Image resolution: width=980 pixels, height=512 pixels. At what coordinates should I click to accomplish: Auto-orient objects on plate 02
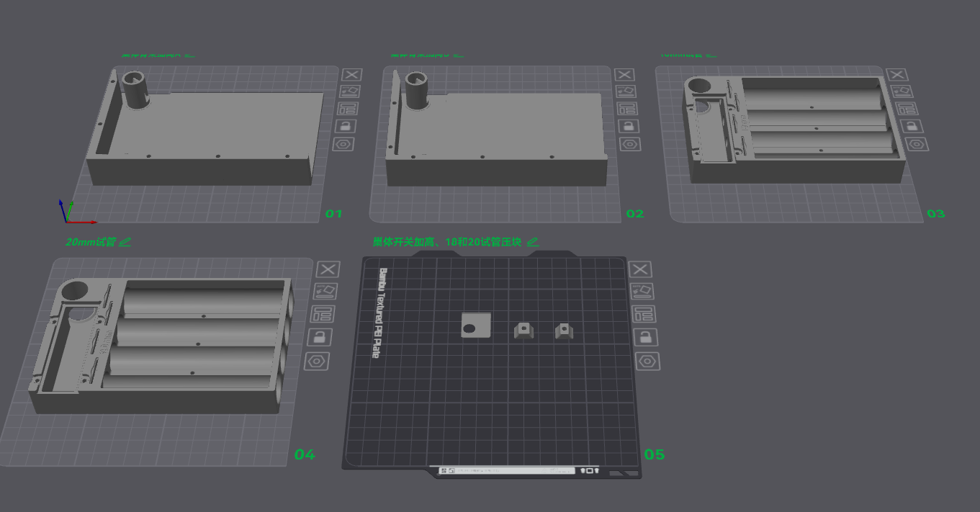[x=626, y=92]
